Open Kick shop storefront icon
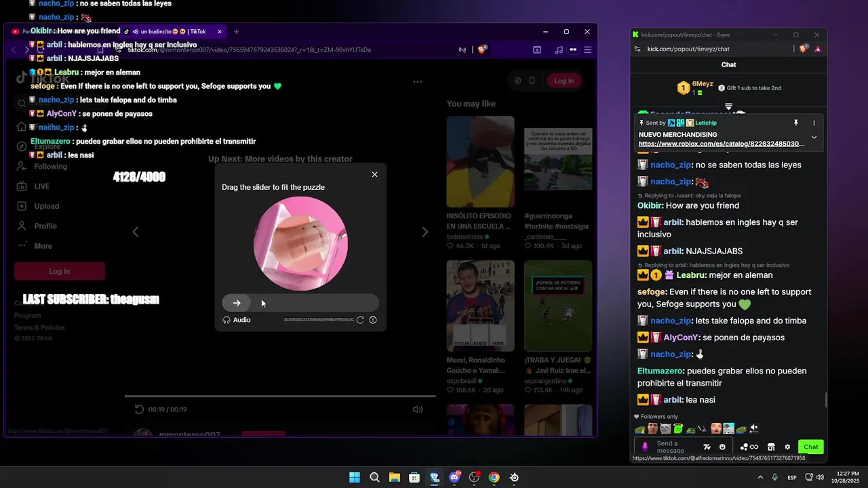 770,447
